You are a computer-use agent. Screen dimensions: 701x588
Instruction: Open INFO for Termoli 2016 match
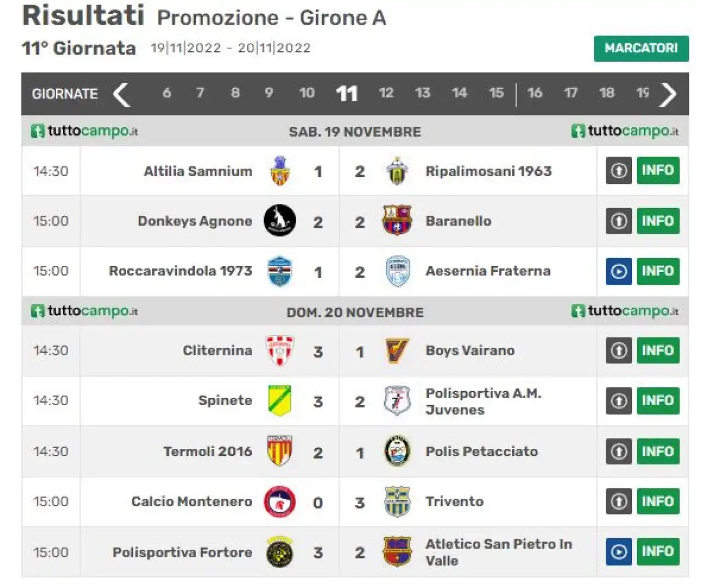pyautogui.click(x=658, y=451)
